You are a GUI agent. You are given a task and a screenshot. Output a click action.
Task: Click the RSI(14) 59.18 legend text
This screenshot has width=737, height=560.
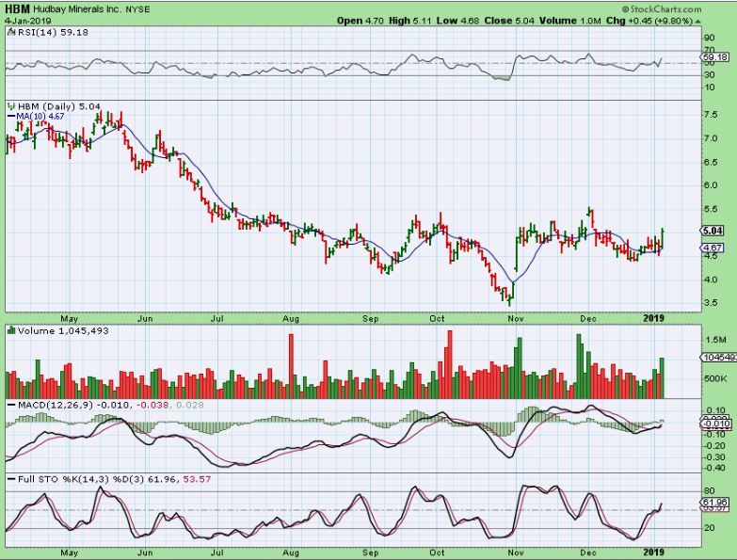[53, 32]
